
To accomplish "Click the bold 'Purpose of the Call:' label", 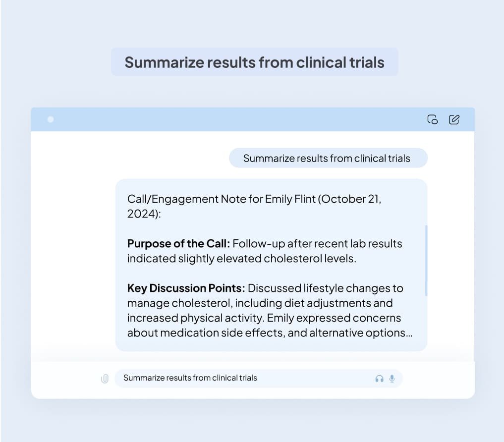I will [x=178, y=244].
